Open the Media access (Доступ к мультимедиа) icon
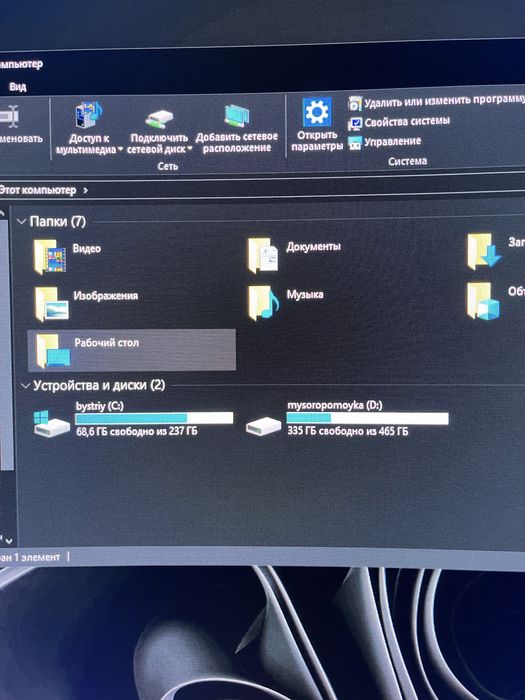This screenshot has height=700, width=525. pyautogui.click(x=89, y=115)
